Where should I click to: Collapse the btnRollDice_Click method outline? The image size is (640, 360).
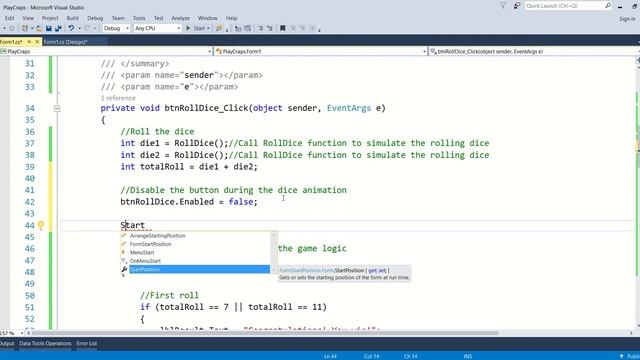click(57, 109)
